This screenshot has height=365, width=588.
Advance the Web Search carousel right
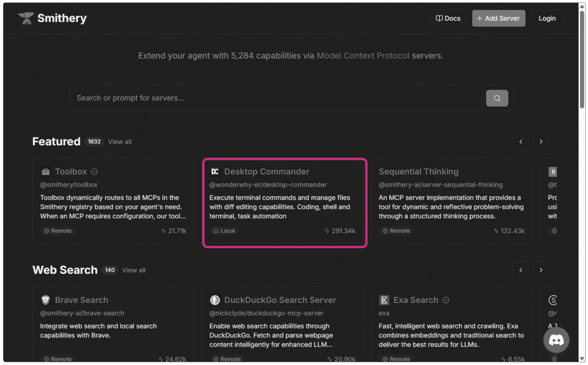pos(541,270)
